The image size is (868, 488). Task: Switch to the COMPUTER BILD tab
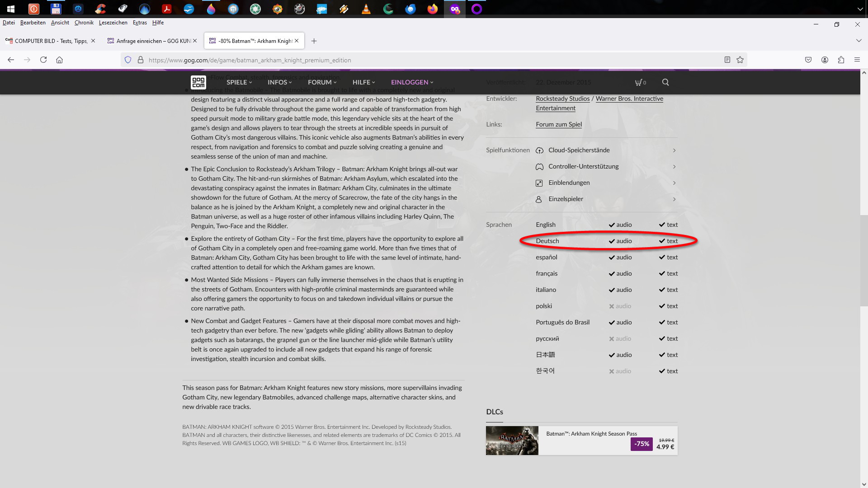tap(50, 41)
